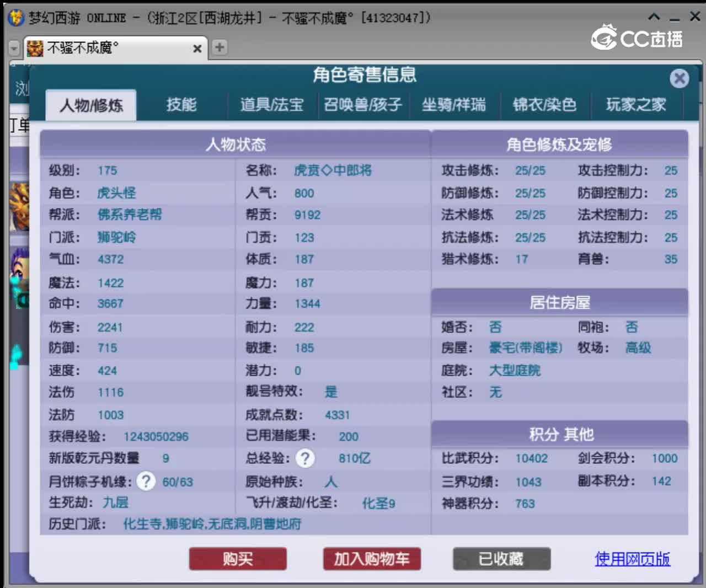Click the 庭院 value 大型庭院
Screen dimensions: 706x588
tap(515, 370)
